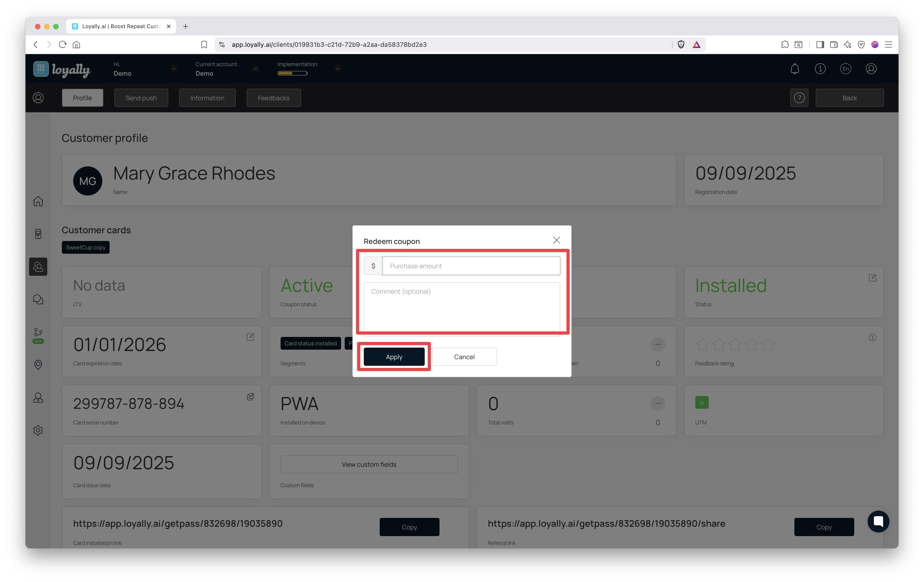Click the sidebar home icon

click(x=38, y=201)
